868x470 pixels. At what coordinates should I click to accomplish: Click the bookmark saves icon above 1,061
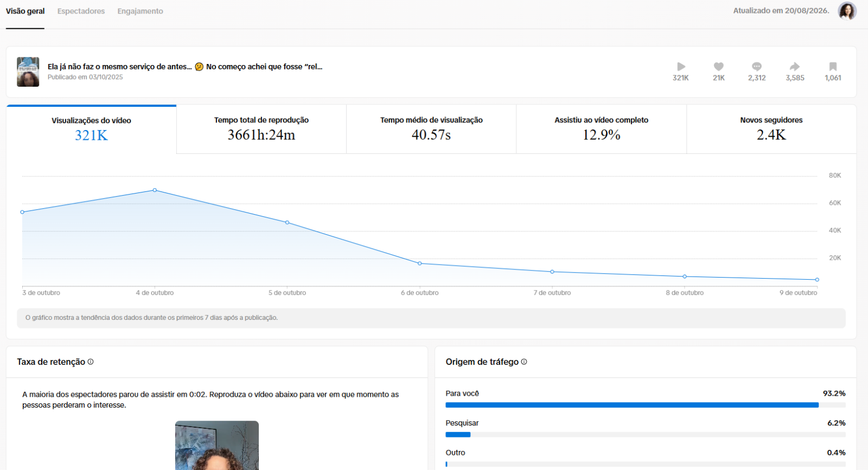pos(833,67)
